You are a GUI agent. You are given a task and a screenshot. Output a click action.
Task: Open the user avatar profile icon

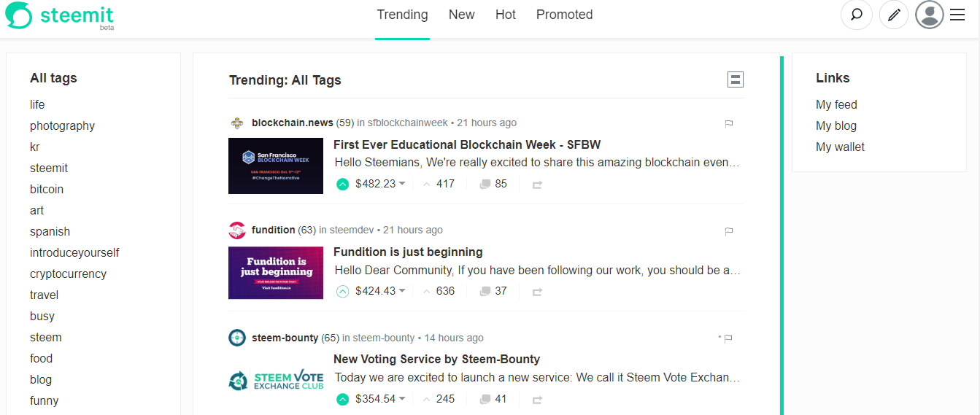(x=930, y=15)
